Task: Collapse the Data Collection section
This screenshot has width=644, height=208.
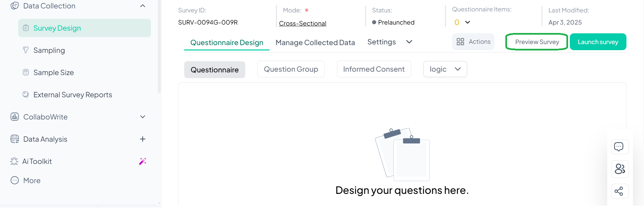Action: point(143,6)
